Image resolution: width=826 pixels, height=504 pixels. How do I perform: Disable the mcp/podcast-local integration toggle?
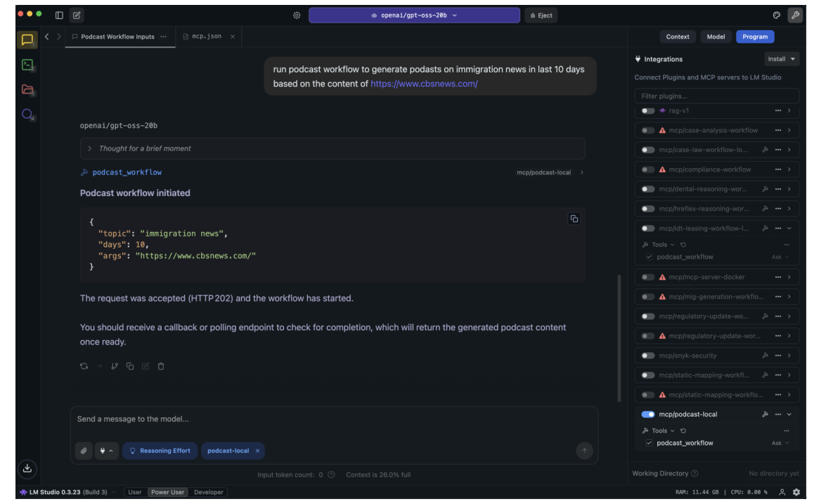point(647,414)
